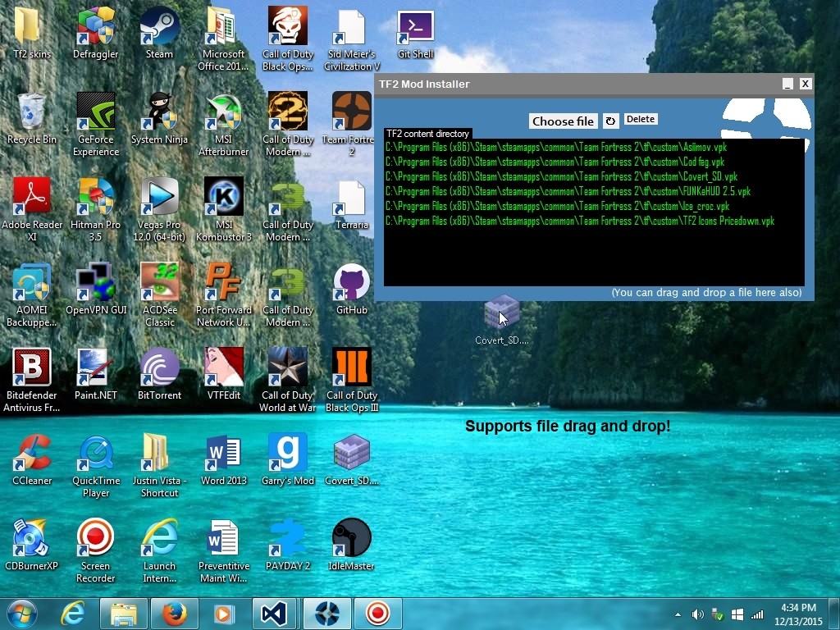Select the Git Shell shortcut
The width and height of the screenshot is (840, 630).
(x=415, y=33)
